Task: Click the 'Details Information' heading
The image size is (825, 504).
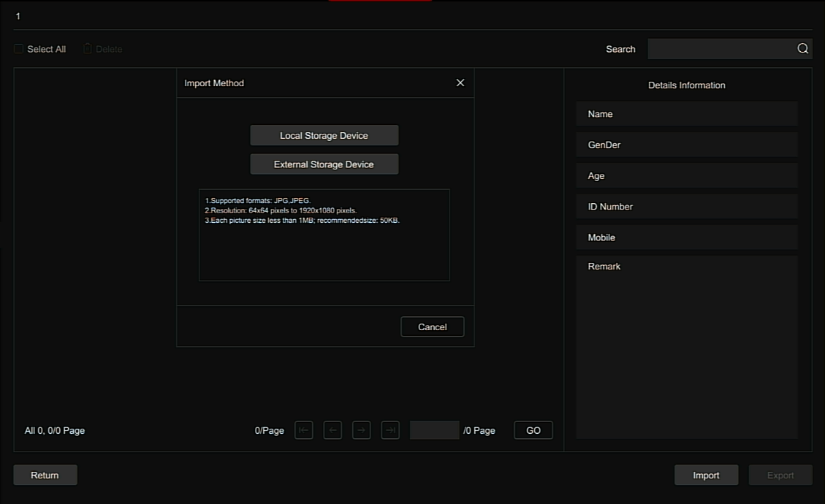Action: [687, 85]
